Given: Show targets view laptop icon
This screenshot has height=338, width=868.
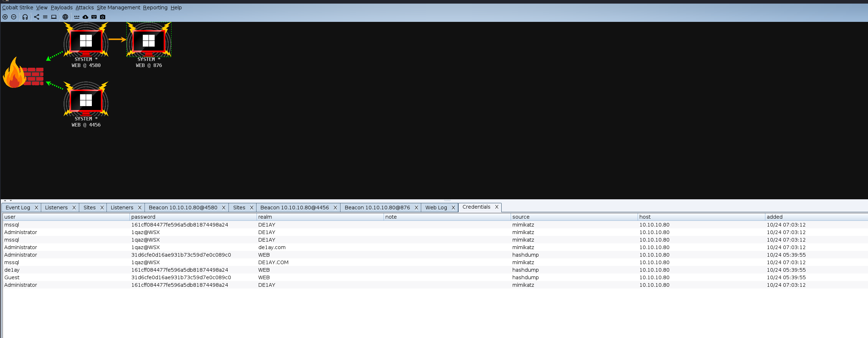Looking at the screenshot, I should pos(54,17).
